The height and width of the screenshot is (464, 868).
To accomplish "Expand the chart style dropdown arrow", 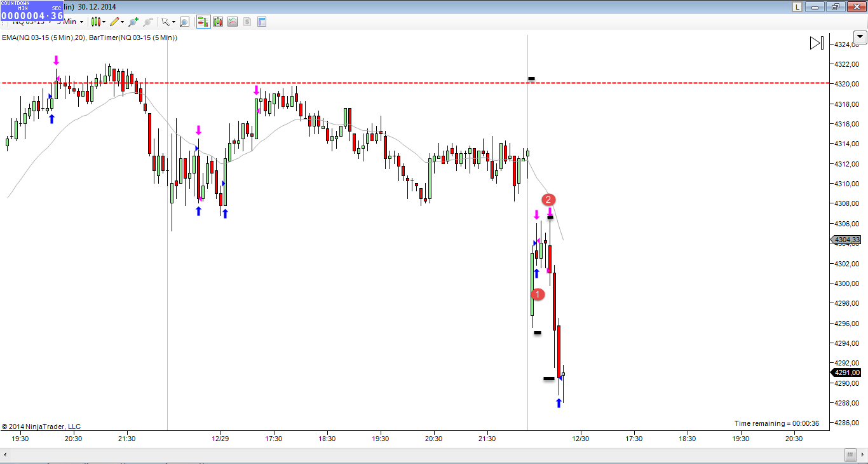I will point(104,22).
